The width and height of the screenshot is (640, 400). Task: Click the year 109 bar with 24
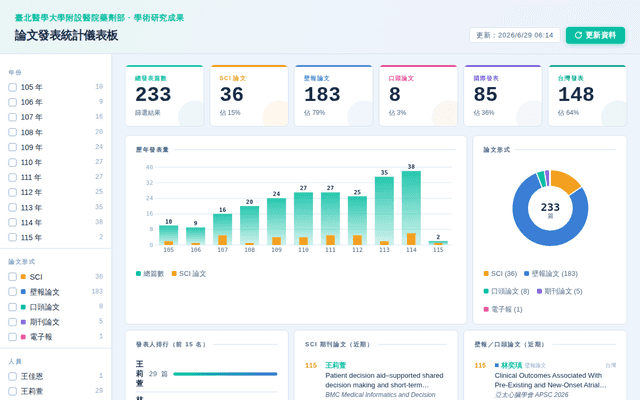(x=276, y=222)
